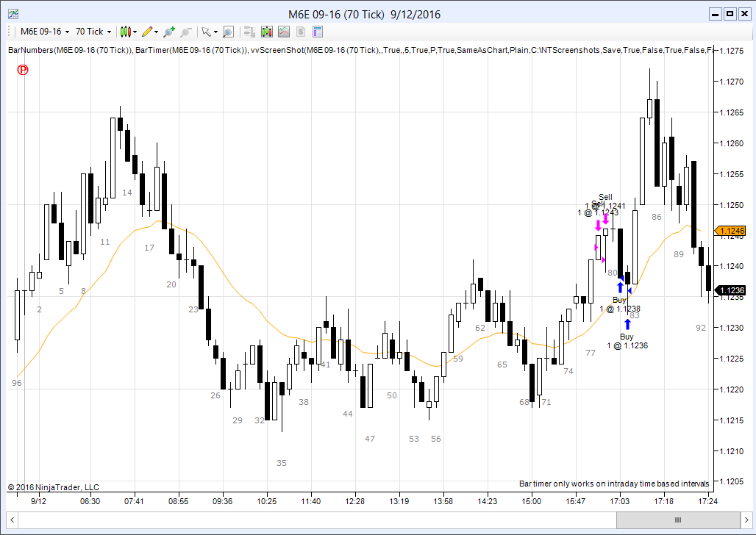This screenshot has height=535, width=756.
Task: Click the 'Buy 1 @ 1.1238' label
Action: (x=619, y=305)
